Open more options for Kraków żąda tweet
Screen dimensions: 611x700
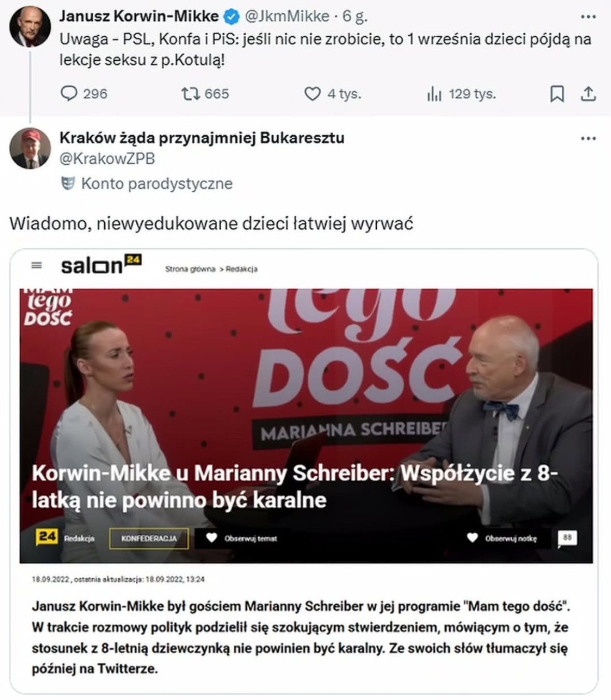tap(588, 138)
